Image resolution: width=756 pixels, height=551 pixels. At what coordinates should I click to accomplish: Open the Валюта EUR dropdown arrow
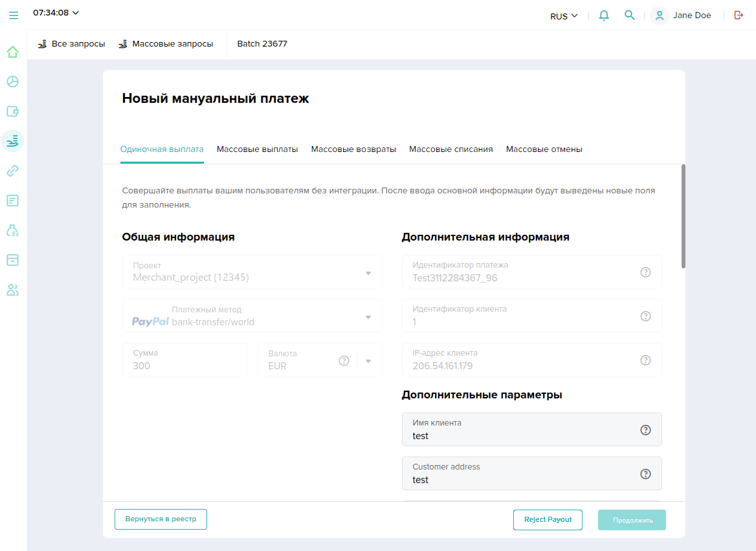[x=368, y=361]
